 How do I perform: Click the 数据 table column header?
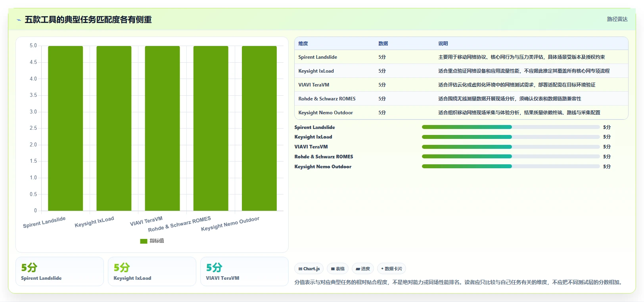click(383, 44)
